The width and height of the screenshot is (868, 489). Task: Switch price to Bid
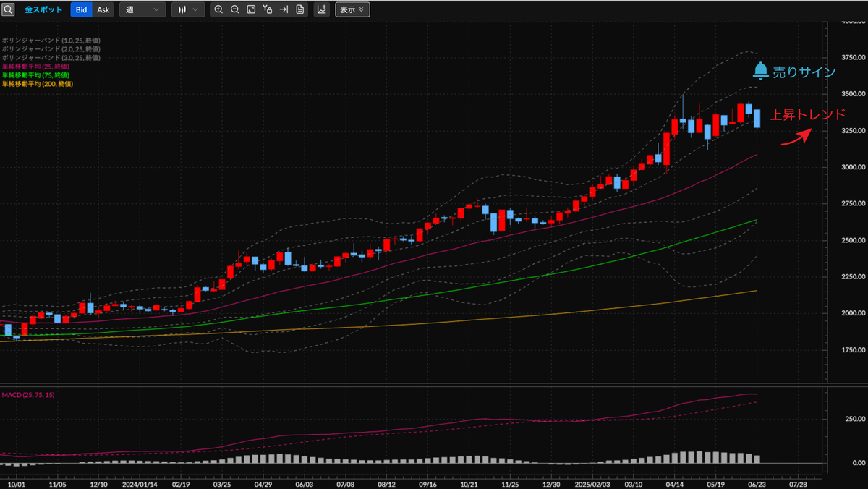tap(81, 9)
